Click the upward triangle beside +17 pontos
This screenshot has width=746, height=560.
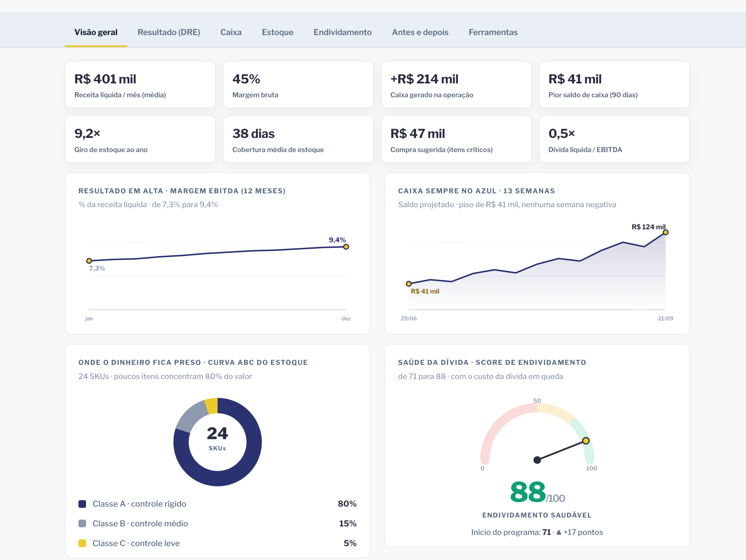[559, 532]
